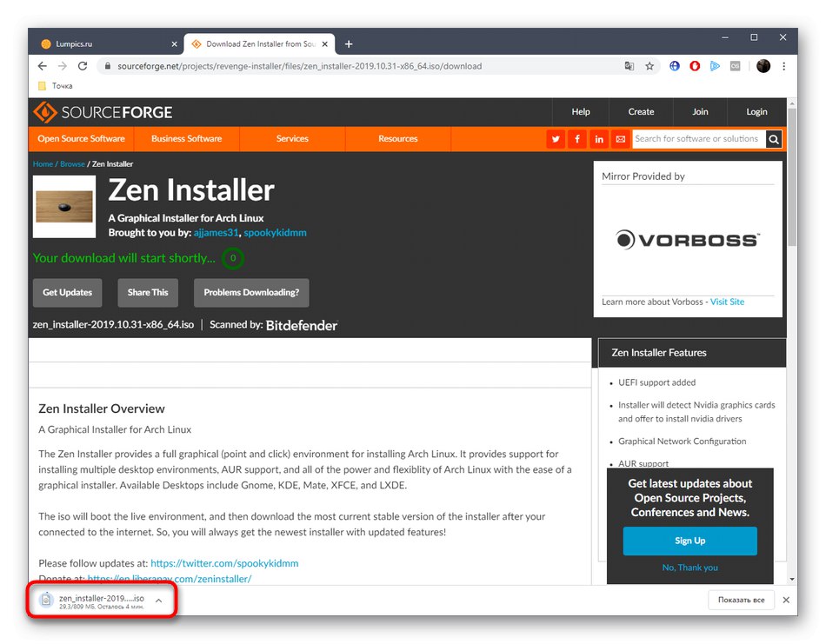This screenshot has height=644, width=826.
Task: Reload the page with refresh icon
Action: point(83,66)
